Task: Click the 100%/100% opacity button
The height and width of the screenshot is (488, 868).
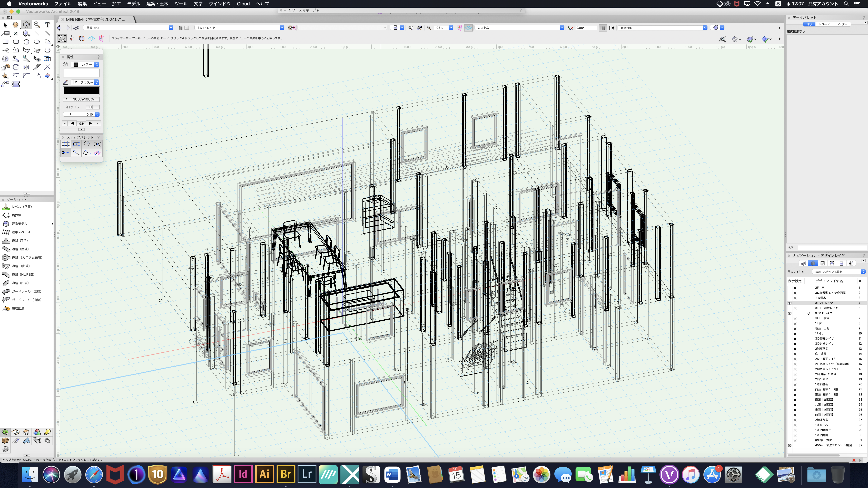Action: [x=81, y=99]
